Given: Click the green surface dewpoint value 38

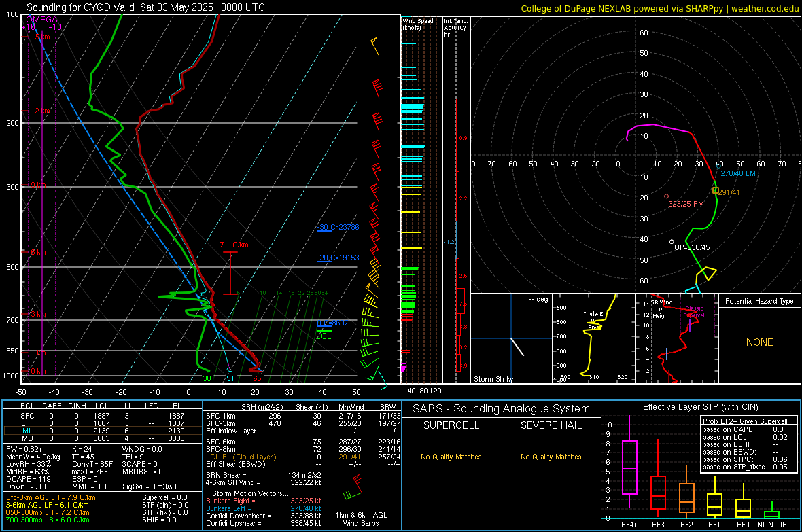Looking at the screenshot, I should click(207, 378).
